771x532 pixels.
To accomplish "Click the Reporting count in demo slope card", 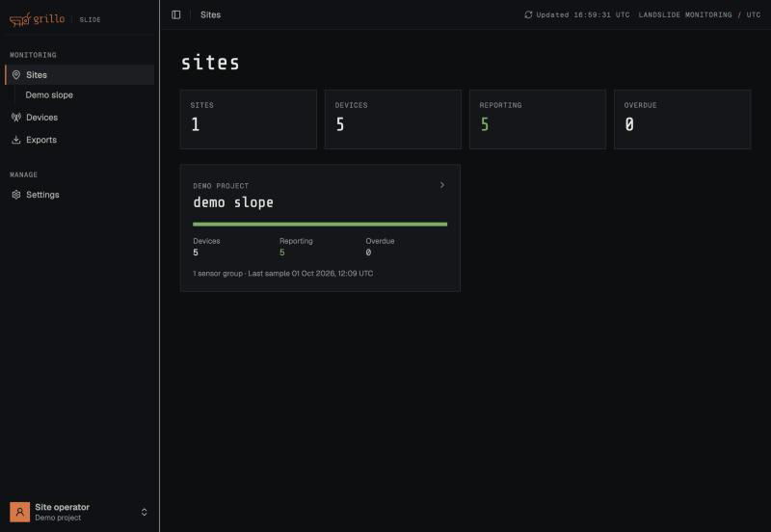I will tap(282, 253).
